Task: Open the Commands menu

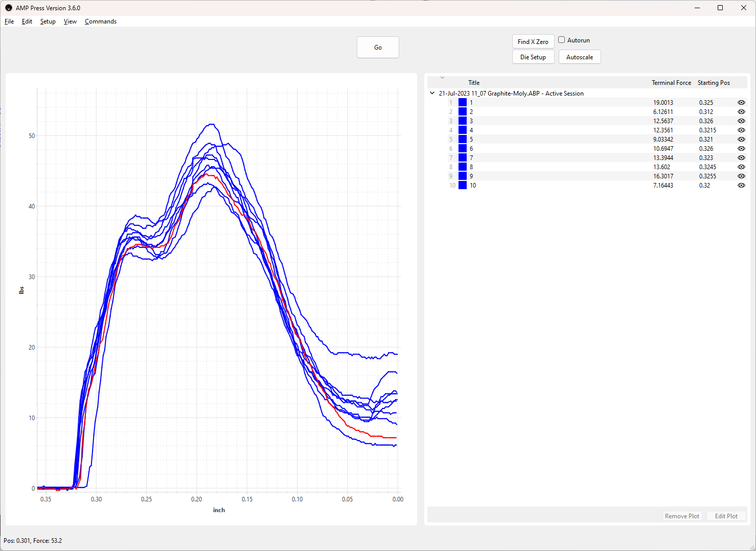Action: coord(101,21)
